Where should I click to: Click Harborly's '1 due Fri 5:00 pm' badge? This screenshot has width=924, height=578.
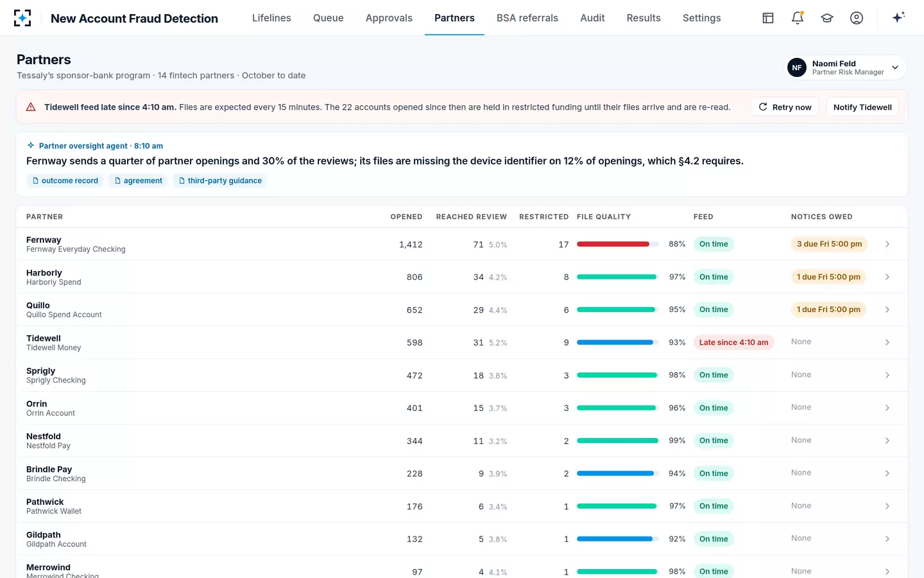828,277
